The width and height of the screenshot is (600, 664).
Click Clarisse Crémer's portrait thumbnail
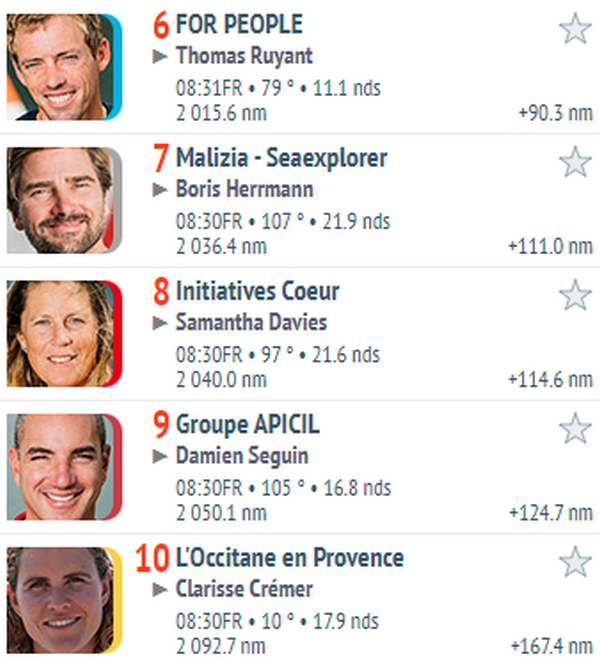coord(64,600)
